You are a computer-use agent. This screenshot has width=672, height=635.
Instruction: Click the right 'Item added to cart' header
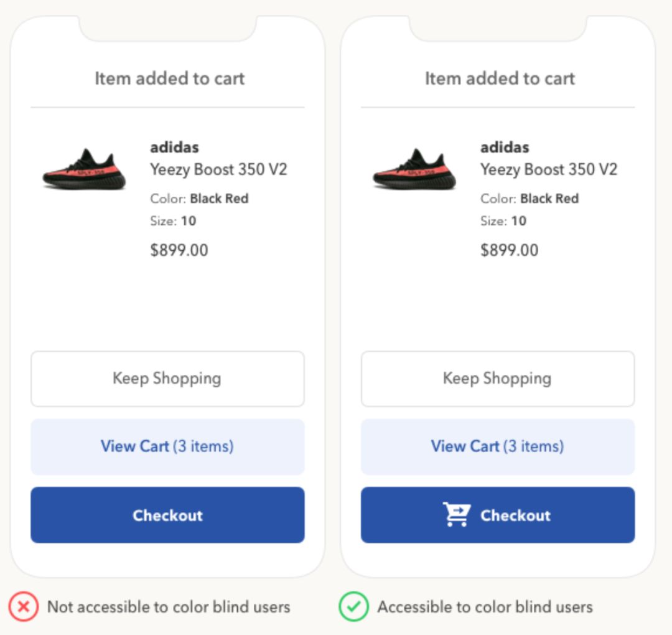pos(500,78)
